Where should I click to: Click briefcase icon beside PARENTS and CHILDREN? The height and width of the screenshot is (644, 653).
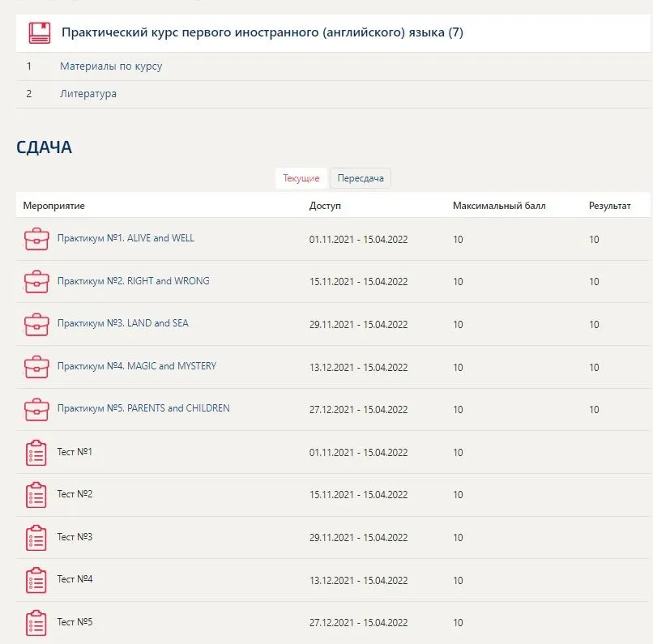[x=36, y=410]
